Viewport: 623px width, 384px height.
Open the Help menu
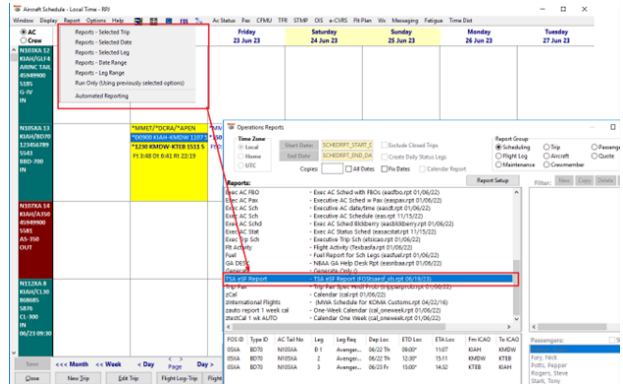(x=118, y=21)
